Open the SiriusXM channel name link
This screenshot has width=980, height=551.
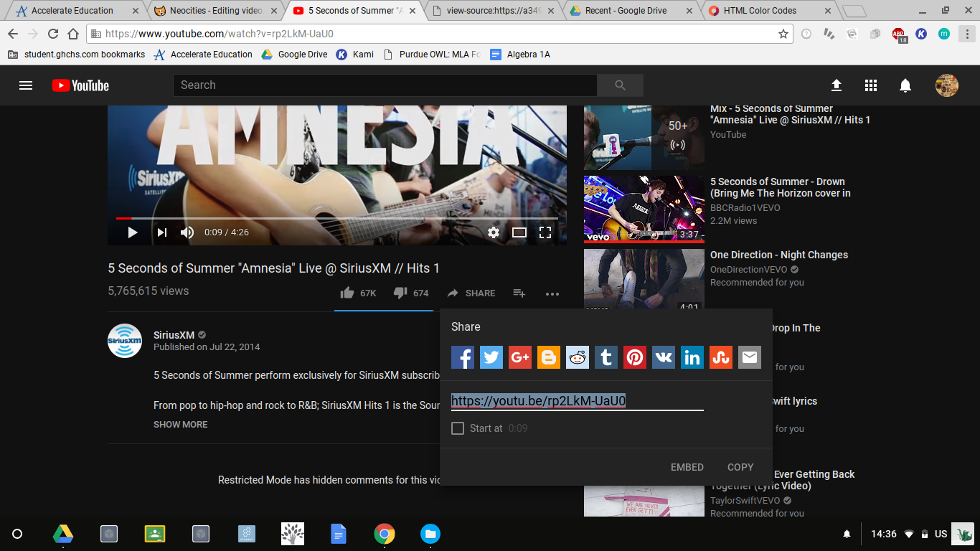(174, 335)
